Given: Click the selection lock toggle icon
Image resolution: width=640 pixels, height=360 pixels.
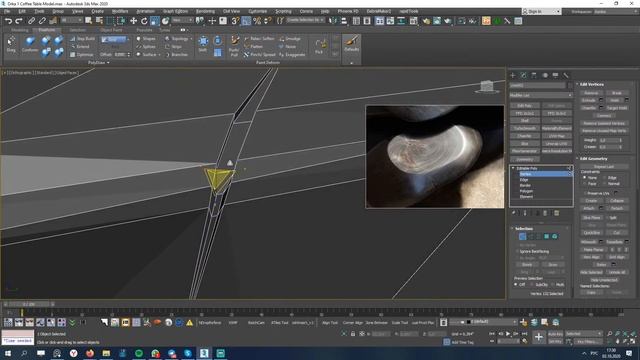Looking at the screenshot, I should point(353,334).
